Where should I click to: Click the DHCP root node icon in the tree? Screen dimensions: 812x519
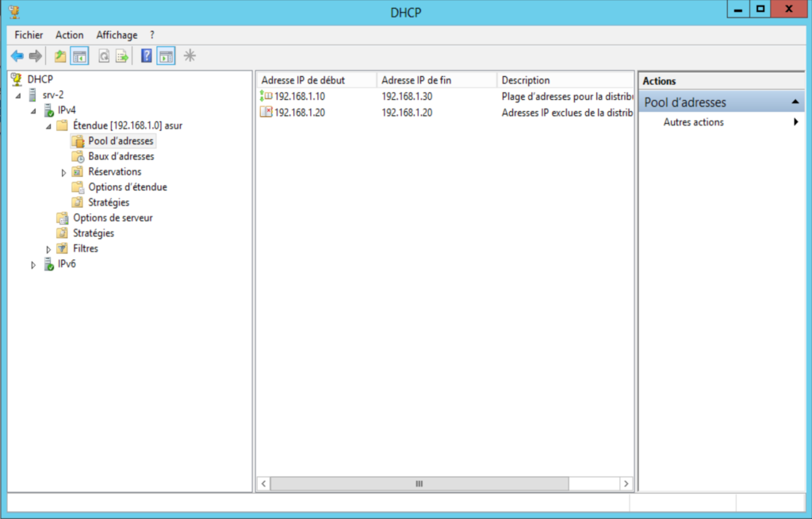pos(17,79)
